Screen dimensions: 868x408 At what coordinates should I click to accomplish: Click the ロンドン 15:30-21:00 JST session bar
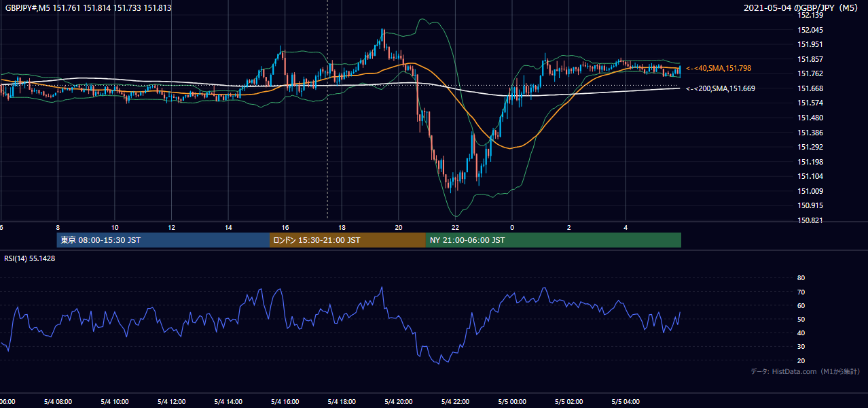click(348, 240)
